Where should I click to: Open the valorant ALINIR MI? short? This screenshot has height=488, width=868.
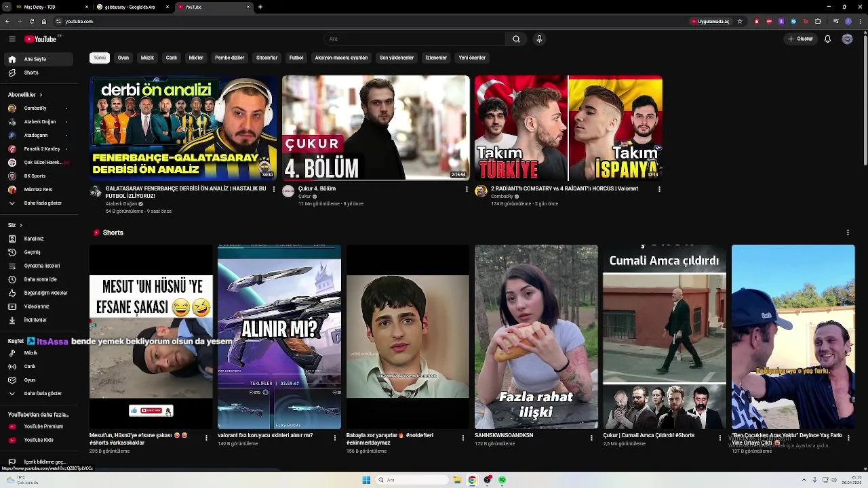tap(279, 337)
